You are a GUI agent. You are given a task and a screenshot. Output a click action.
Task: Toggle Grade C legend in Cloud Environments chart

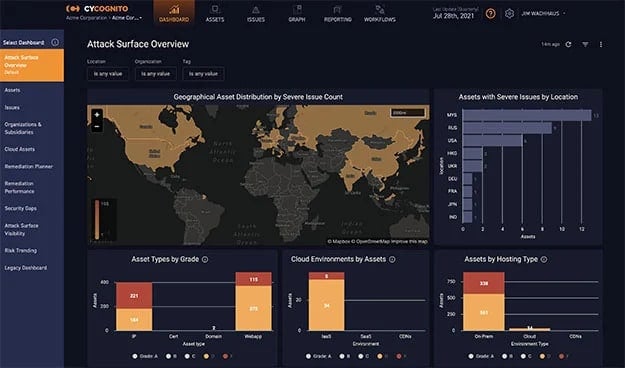click(364, 356)
